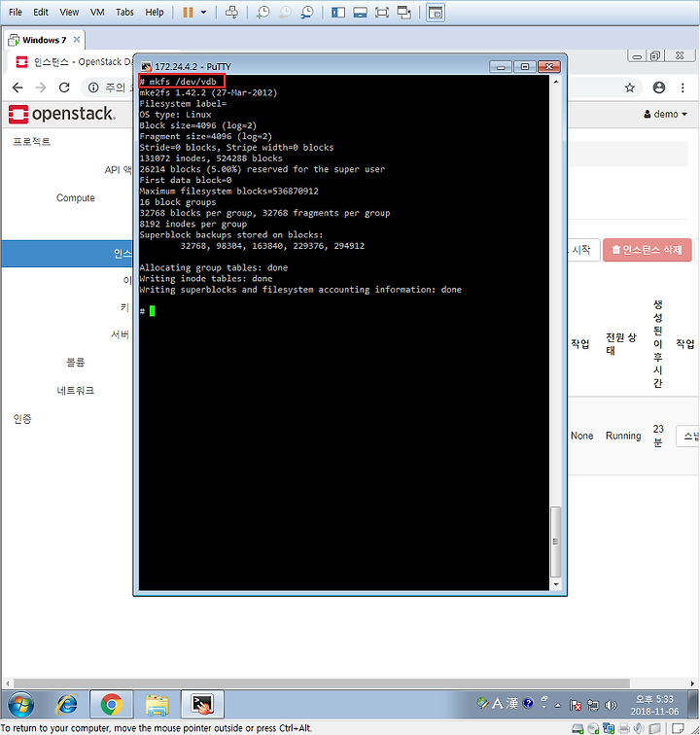The height and width of the screenshot is (735, 700).
Task: Open Chrome profile account icon
Action: [x=659, y=87]
